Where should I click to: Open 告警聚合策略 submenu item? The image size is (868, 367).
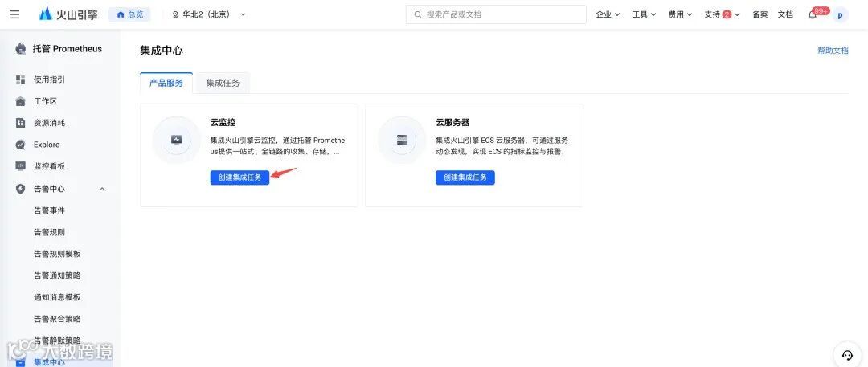tap(57, 319)
